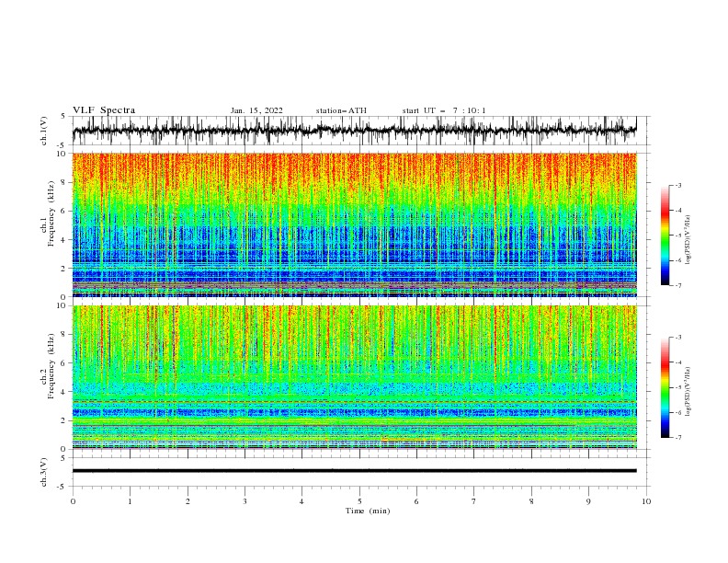
Task: Select the upper colorbar 'log(PSD)(V²/Hz)' label
Action: [x=688, y=240]
